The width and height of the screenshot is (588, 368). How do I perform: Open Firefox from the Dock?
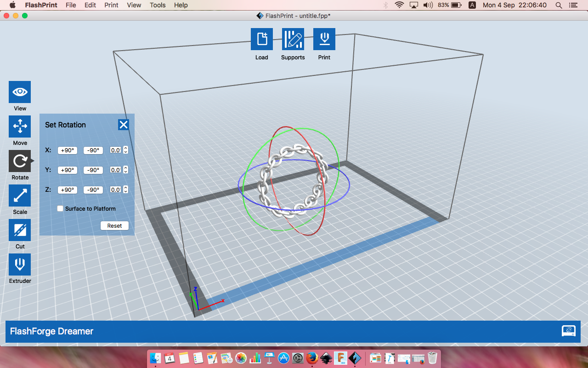[312, 358]
